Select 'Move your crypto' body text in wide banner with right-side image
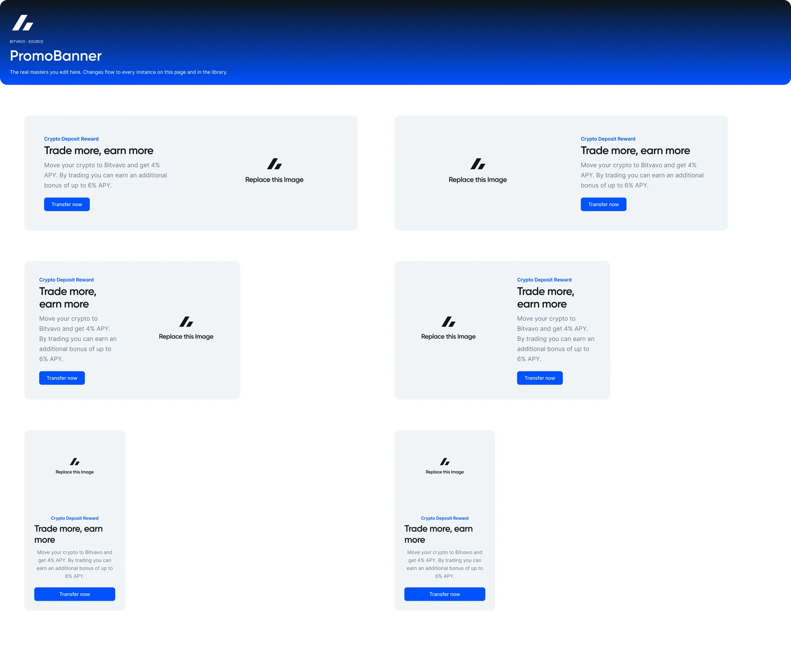Screen dimensions: 791x672 point(106,175)
